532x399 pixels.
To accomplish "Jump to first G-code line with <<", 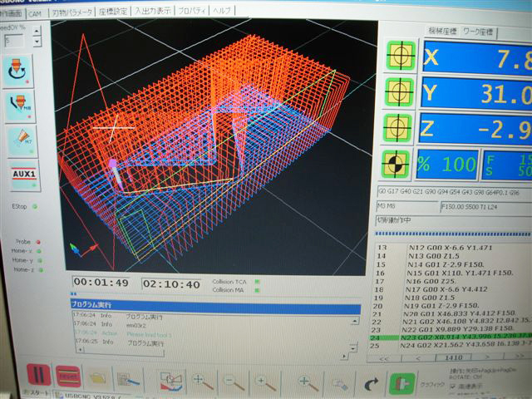I will click(384, 357).
